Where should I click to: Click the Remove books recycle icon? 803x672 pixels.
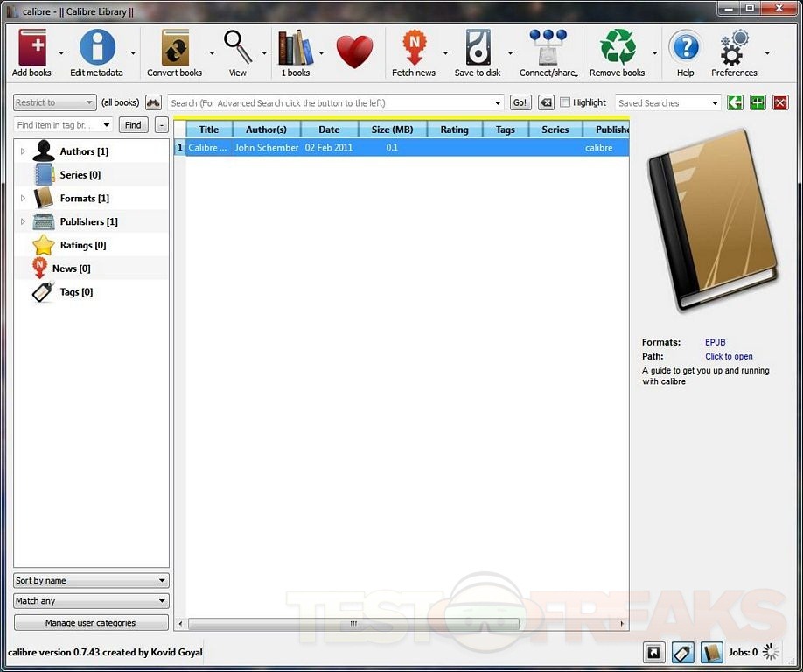point(618,49)
